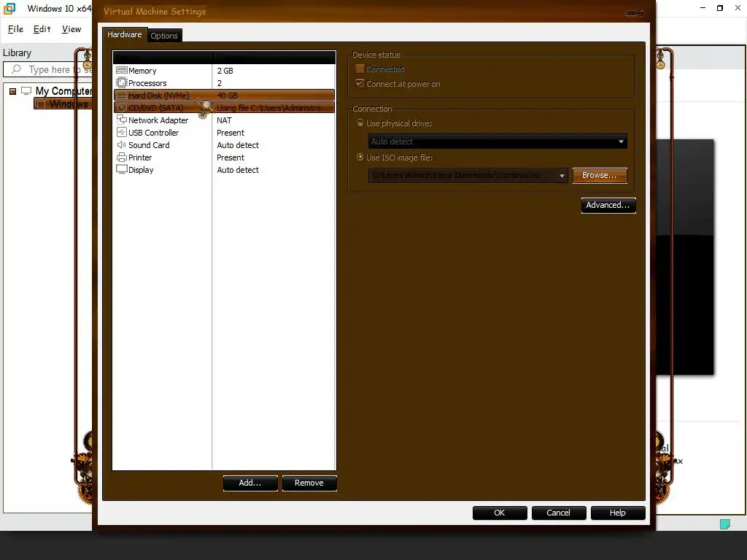Toggle Connect at power on checkbox
Viewport: 747px width, 560px height.
click(360, 84)
